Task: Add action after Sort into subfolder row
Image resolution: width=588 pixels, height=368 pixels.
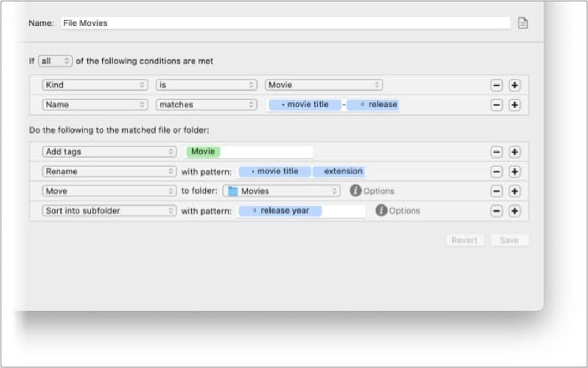Action: 514,211
